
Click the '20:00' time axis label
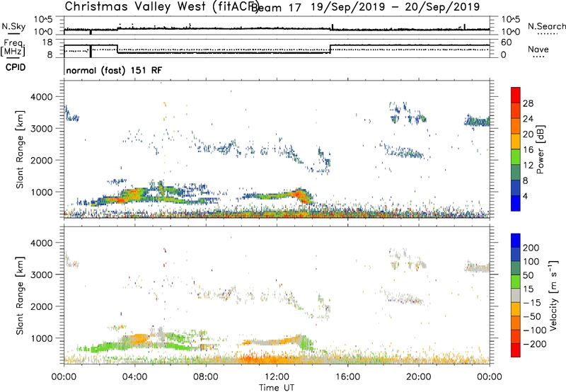(x=418, y=377)
